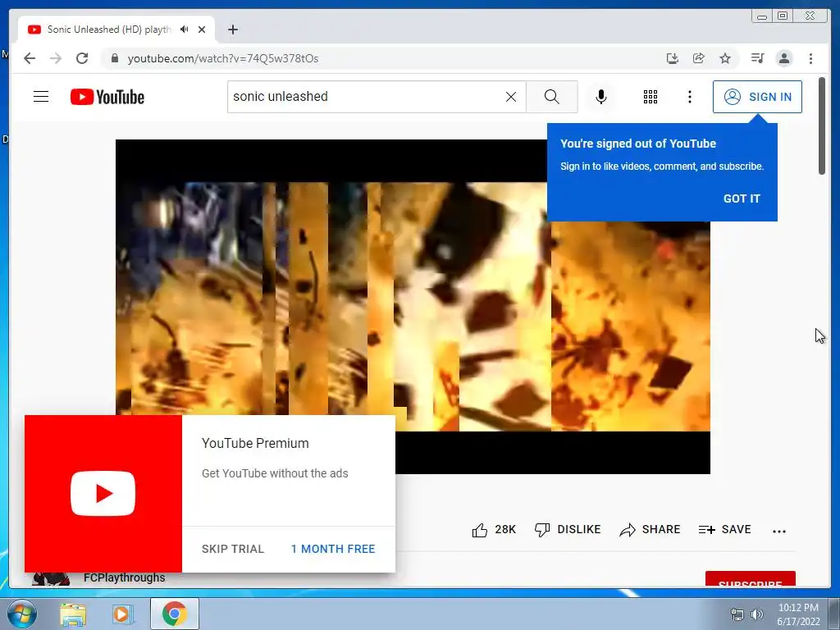
Task: Save video to a playlist
Action: 725,530
